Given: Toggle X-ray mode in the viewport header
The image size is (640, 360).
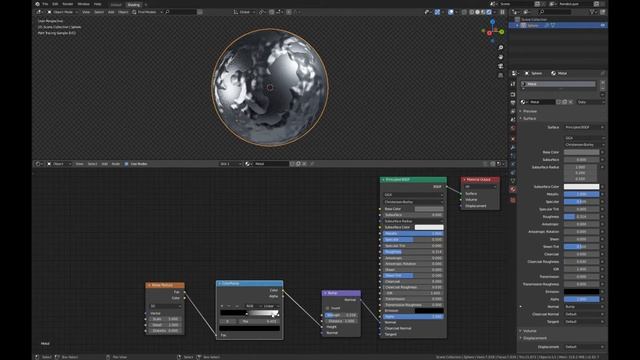Looking at the screenshot, I should (464, 12).
